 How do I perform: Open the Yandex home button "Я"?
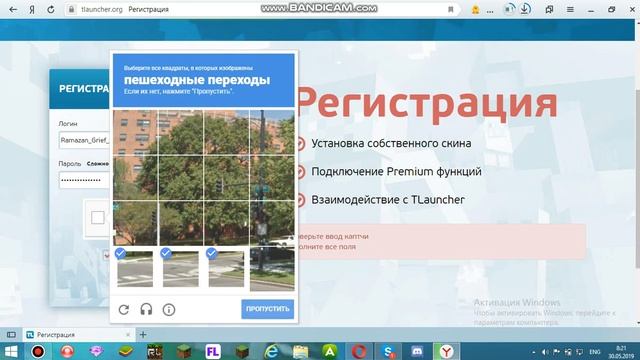[32, 9]
